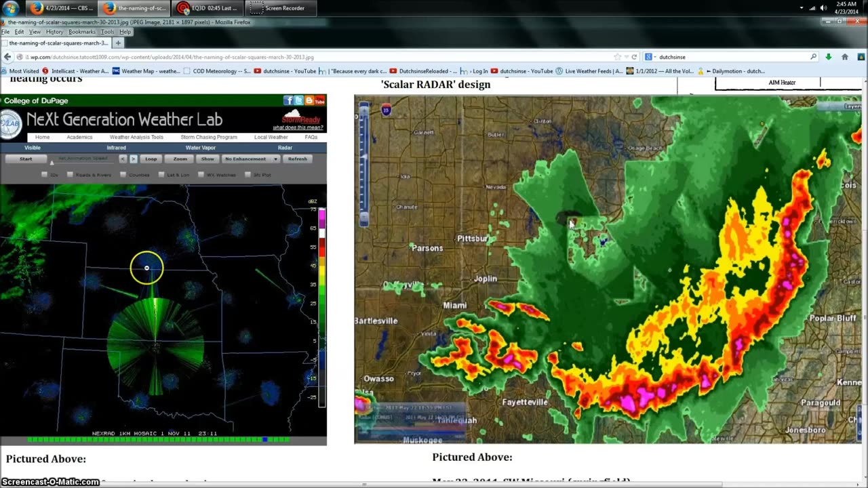The image size is (868, 488).
Task: Toggle the Sfc Plot checkbox
Action: pos(248,175)
